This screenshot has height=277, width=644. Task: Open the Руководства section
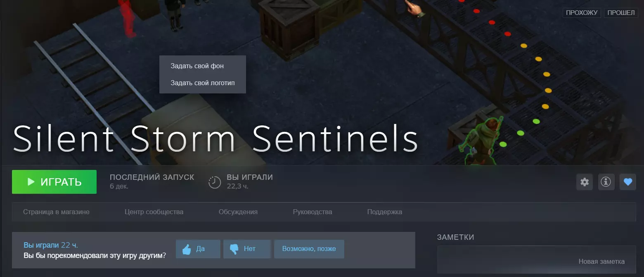[313, 212]
